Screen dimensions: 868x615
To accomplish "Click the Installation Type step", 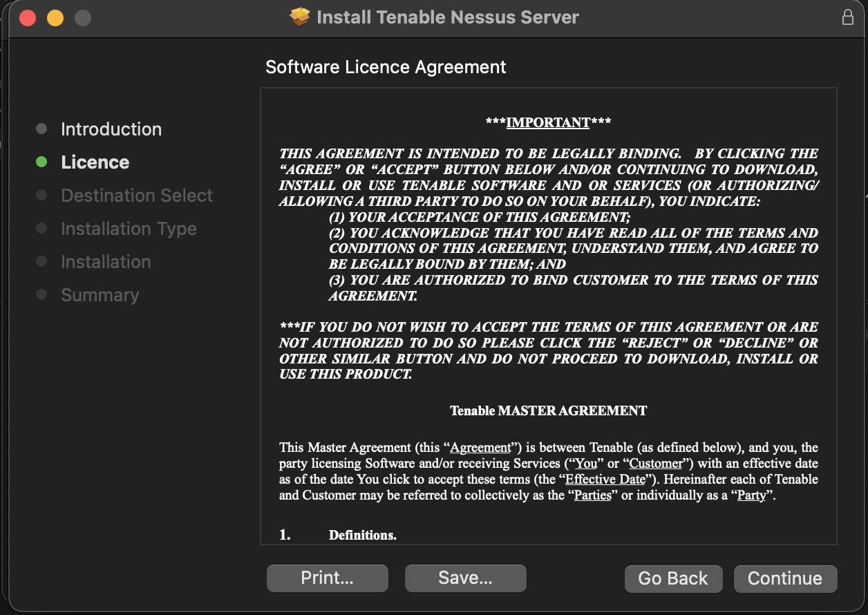I will 129,229.
